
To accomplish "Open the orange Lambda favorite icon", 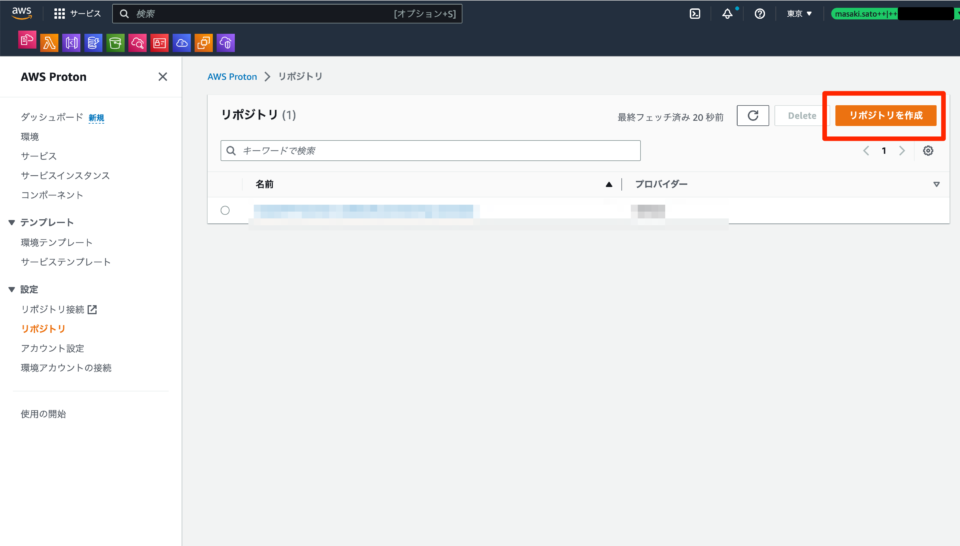I will [x=49, y=42].
